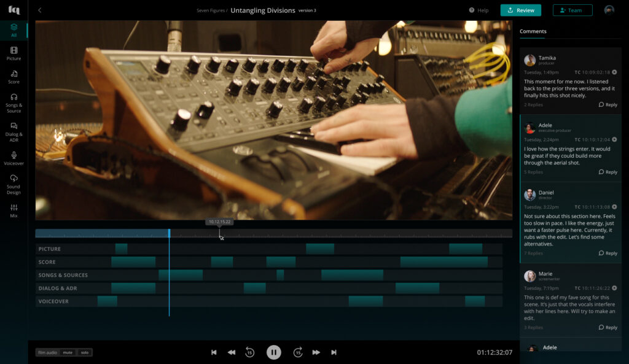Expand 5 Replies under Adele's comment
Image resolution: width=629 pixels, height=364 pixels.
(x=533, y=172)
